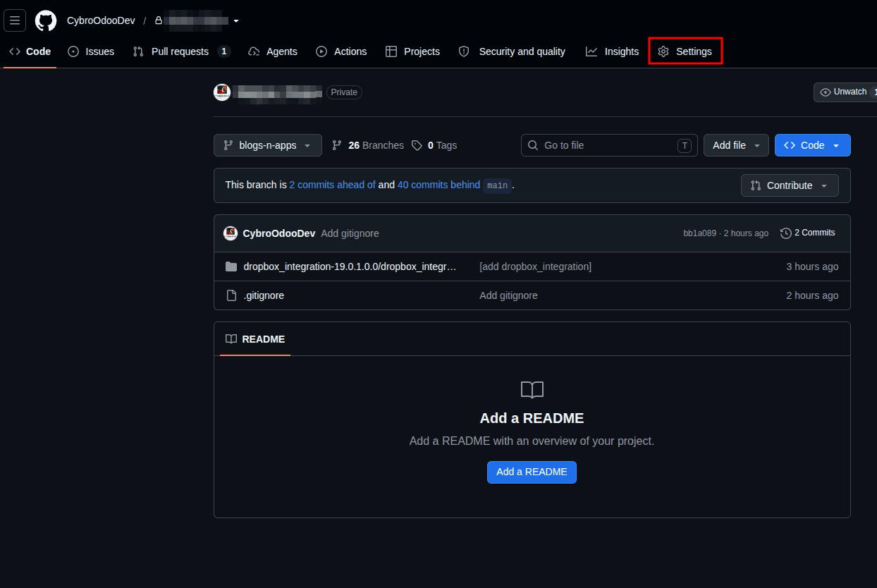This screenshot has width=877, height=588.
Task: Open the CybroOdooDev owner link
Action: (101, 20)
